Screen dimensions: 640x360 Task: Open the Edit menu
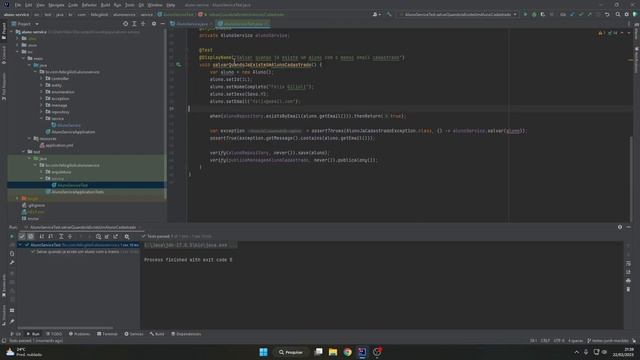pyautogui.click(x=29, y=5)
